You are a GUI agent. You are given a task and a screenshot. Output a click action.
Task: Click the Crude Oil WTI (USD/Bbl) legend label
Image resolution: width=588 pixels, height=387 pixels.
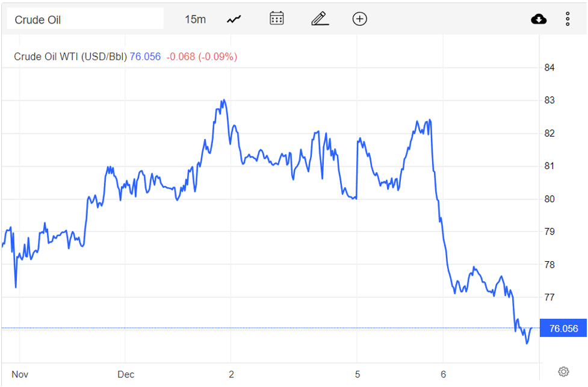(70, 57)
